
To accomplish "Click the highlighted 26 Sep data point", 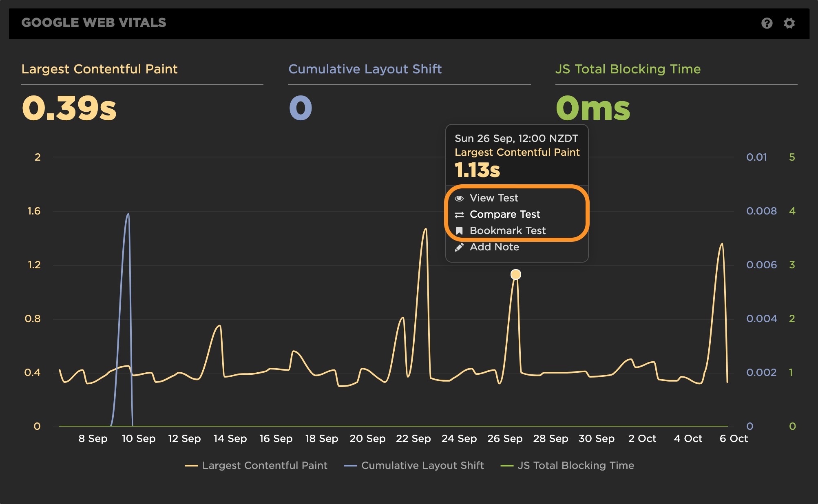I will tap(516, 274).
